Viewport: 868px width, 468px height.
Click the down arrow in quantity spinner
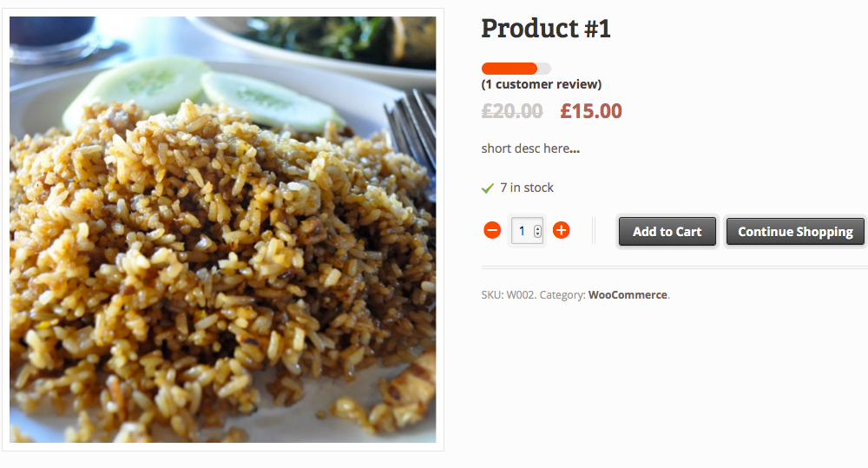pyautogui.click(x=537, y=234)
